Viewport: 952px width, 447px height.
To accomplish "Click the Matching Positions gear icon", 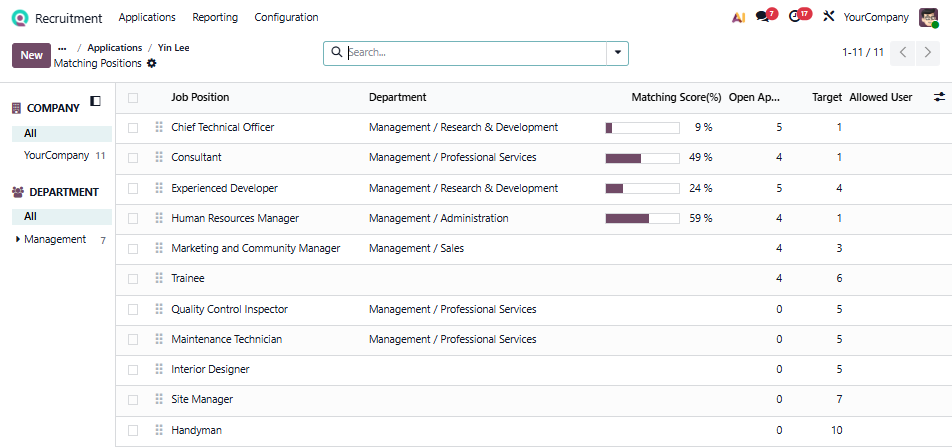I will (x=152, y=63).
